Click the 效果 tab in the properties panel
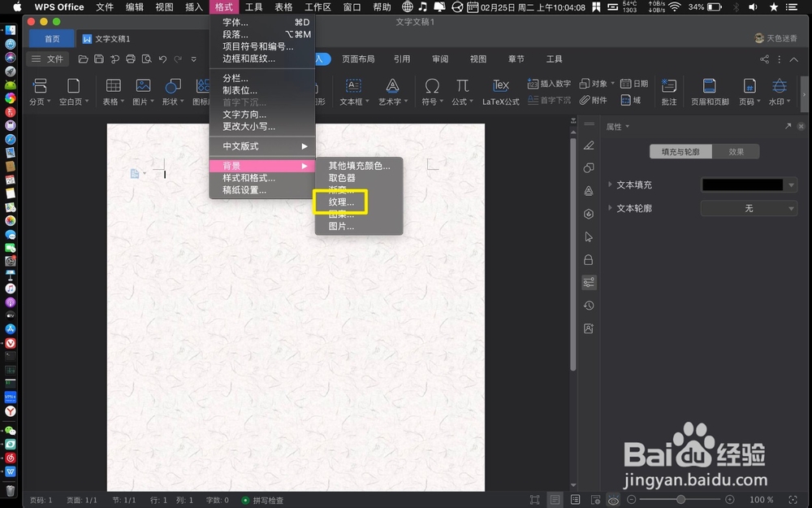 (x=736, y=150)
